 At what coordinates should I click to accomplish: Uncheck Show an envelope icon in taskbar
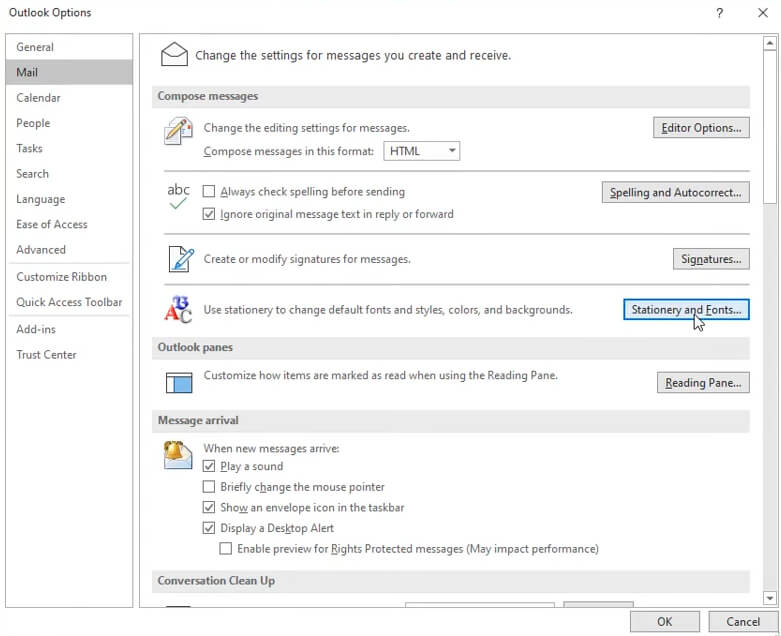209,508
